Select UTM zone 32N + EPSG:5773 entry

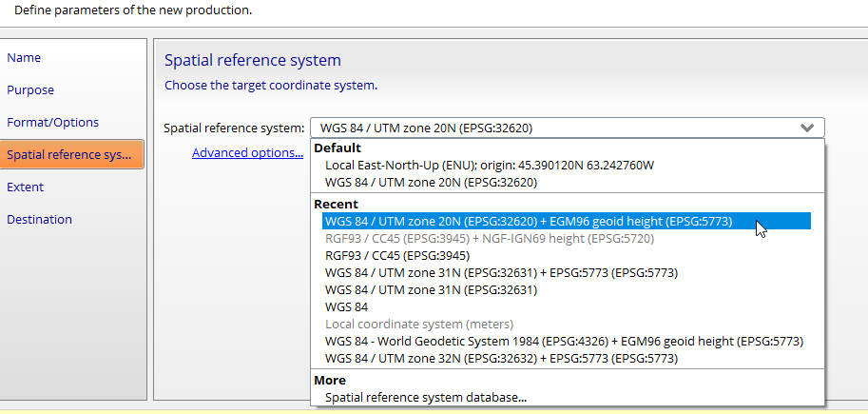click(502, 359)
